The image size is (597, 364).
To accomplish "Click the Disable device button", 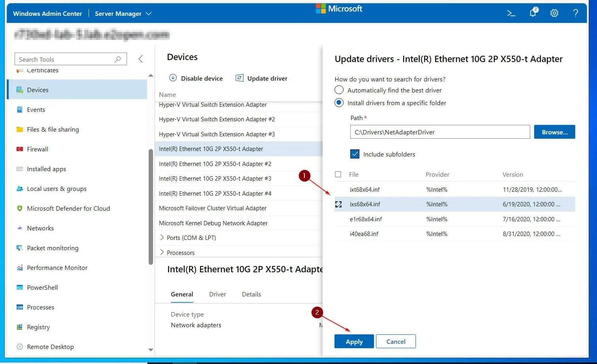I will [196, 78].
